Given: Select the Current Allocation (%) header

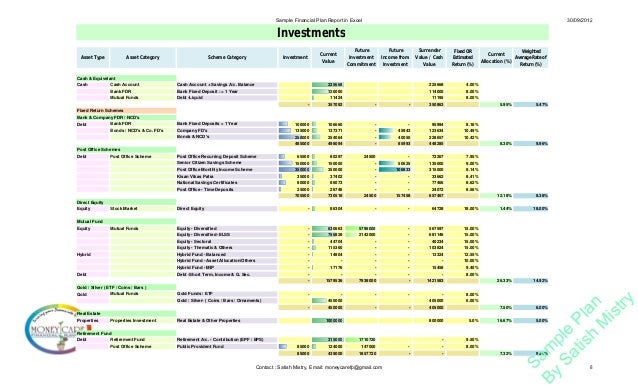Looking at the screenshot, I should pos(496,57).
